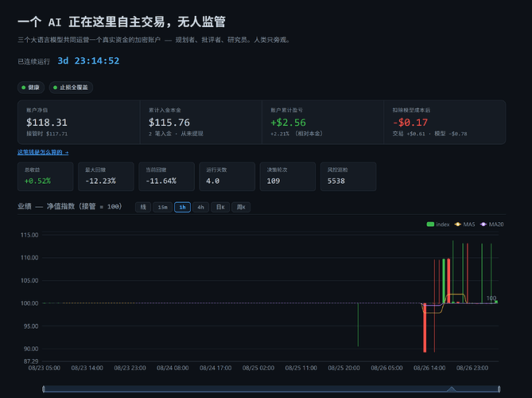The width and height of the screenshot is (532, 398).
Task: Click the 08/23 05:00 x-axis label
Action: 45,368
